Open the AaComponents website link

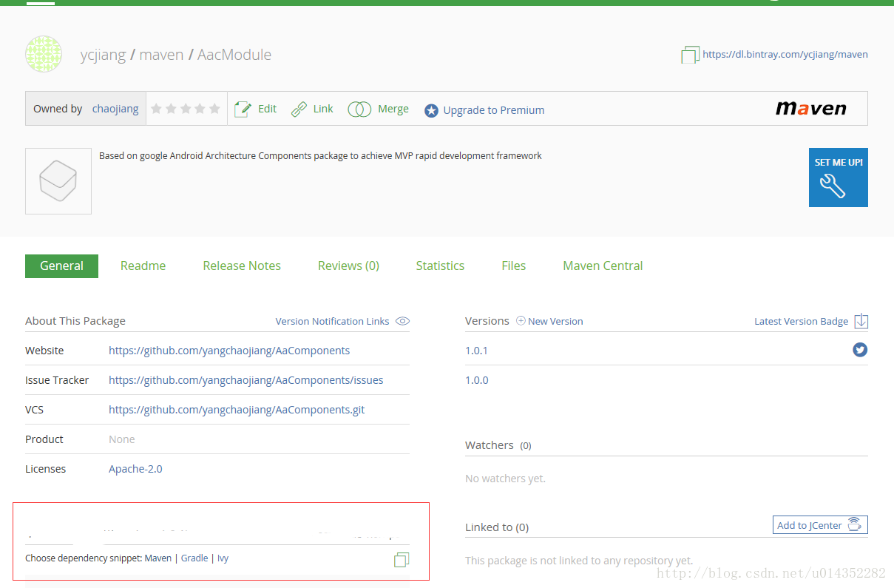(229, 351)
